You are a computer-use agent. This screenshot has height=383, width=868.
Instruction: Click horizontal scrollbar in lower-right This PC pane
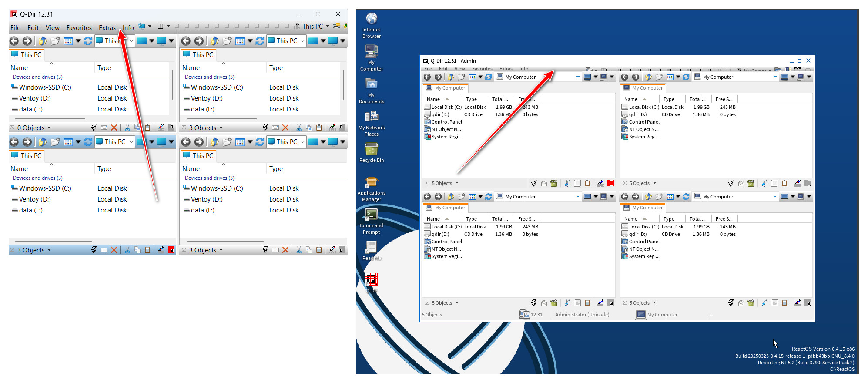click(225, 241)
